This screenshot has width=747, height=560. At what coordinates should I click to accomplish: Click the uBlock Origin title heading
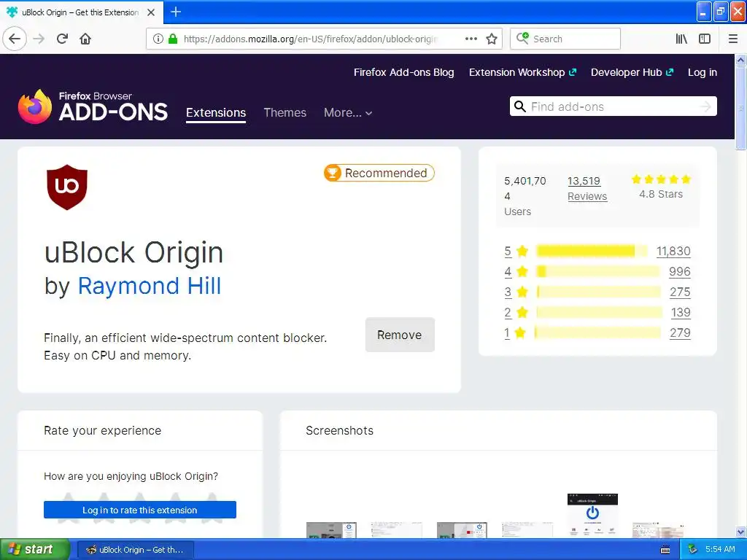tap(134, 252)
